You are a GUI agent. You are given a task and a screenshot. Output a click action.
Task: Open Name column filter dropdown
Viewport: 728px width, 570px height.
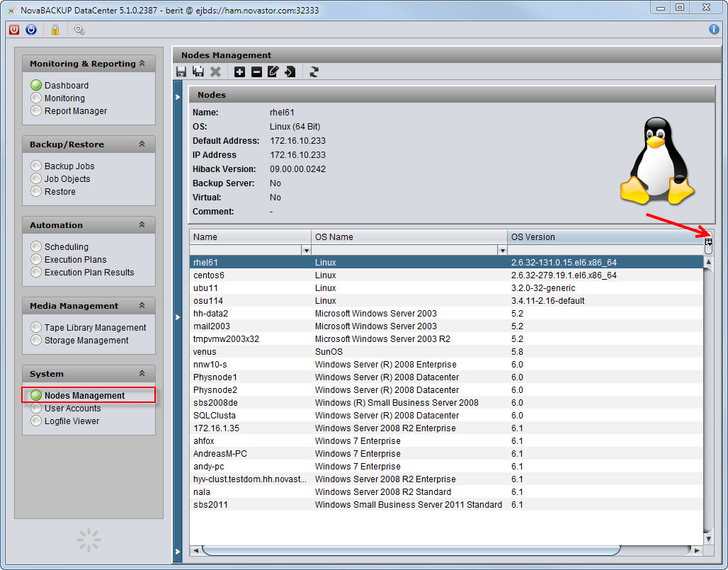point(306,251)
